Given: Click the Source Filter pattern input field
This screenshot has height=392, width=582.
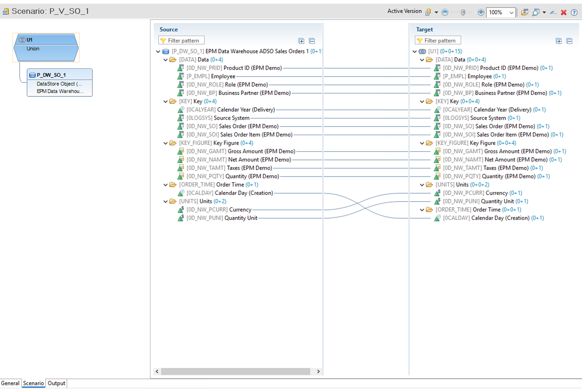Looking at the screenshot, I should (182, 40).
